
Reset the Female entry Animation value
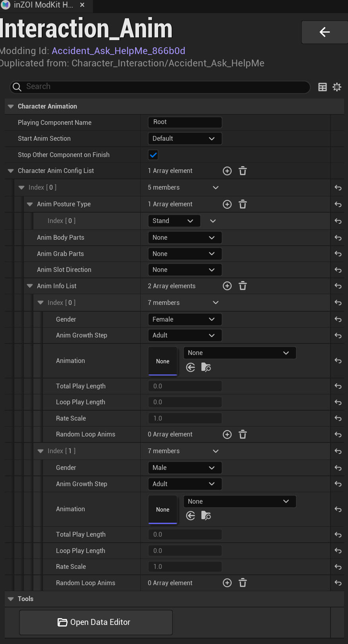[338, 361]
